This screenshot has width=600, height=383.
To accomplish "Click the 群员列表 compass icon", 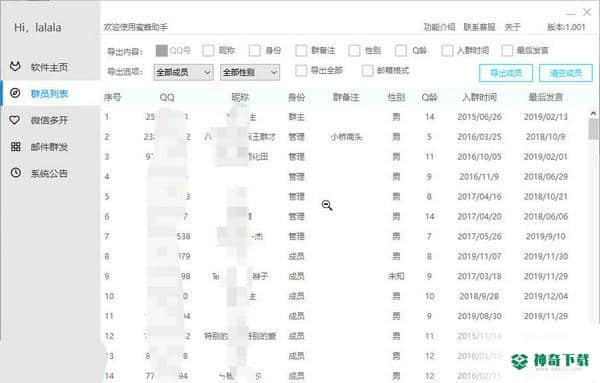I will [15, 93].
